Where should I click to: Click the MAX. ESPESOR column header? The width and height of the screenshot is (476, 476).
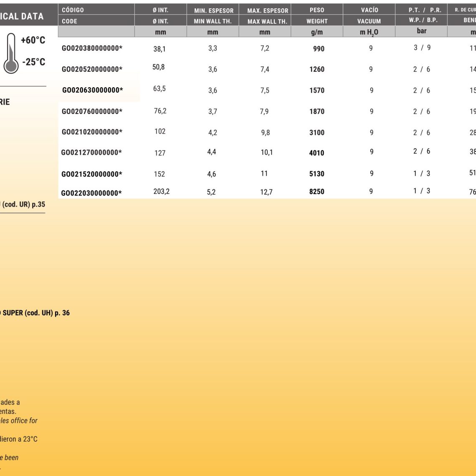tap(268, 10)
